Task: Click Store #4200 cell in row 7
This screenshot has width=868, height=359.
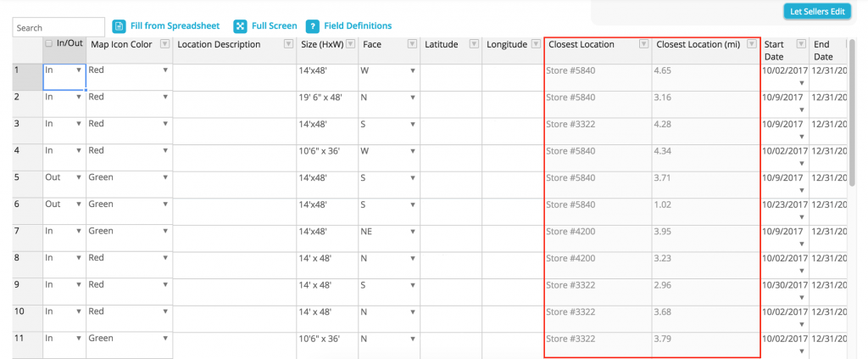Action: [x=598, y=238]
